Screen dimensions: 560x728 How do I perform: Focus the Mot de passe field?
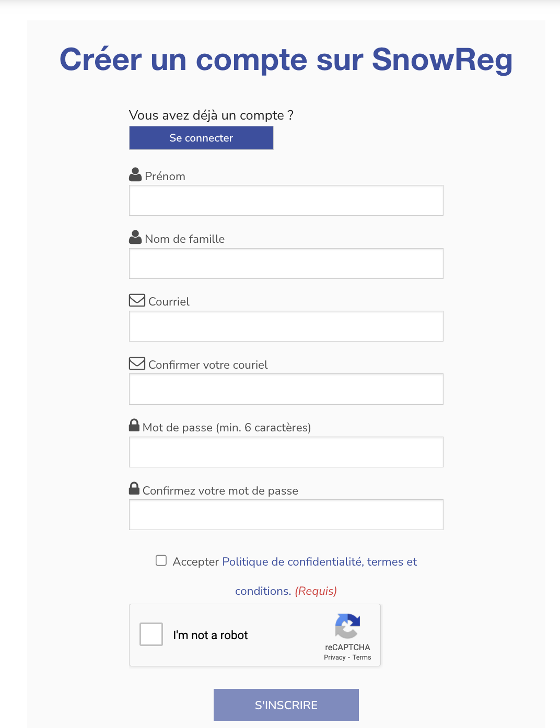click(x=286, y=452)
